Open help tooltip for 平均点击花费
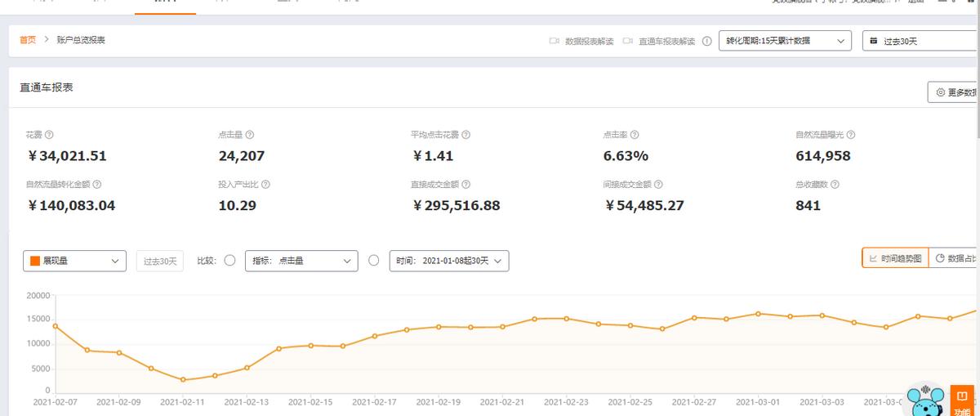 [x=465, y=135]
